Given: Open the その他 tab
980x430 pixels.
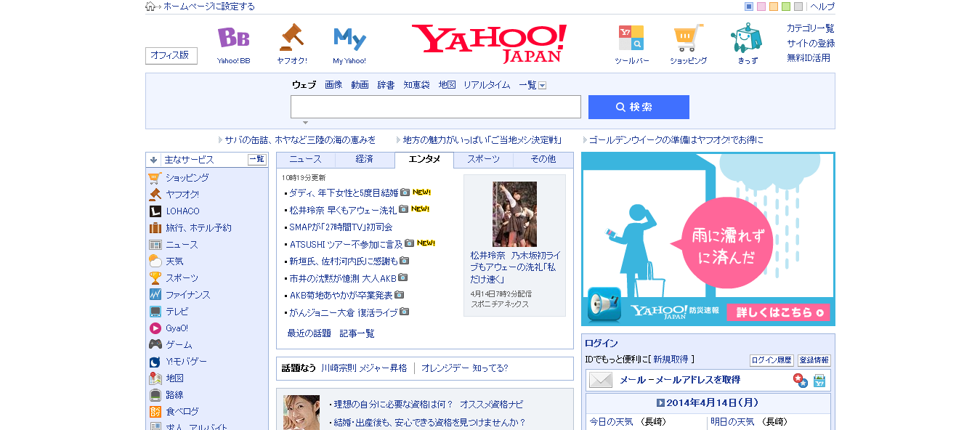Looking at the screenshot, I should [543, 160].
